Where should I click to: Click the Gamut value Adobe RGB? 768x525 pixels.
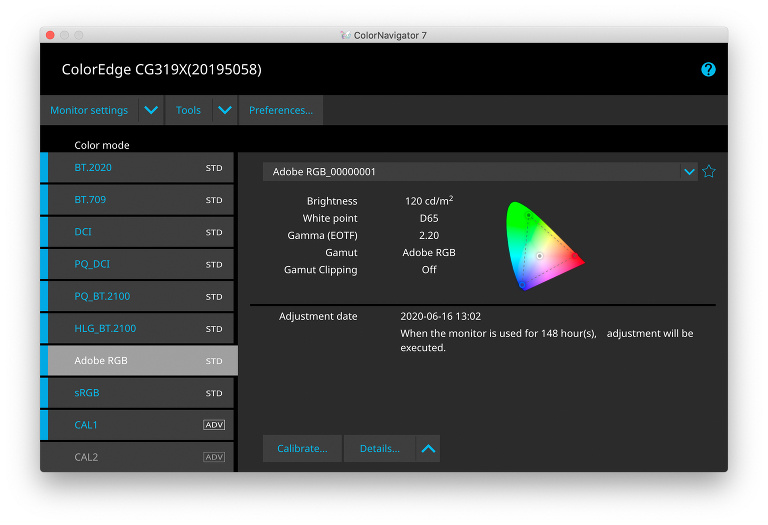(429, 253)
